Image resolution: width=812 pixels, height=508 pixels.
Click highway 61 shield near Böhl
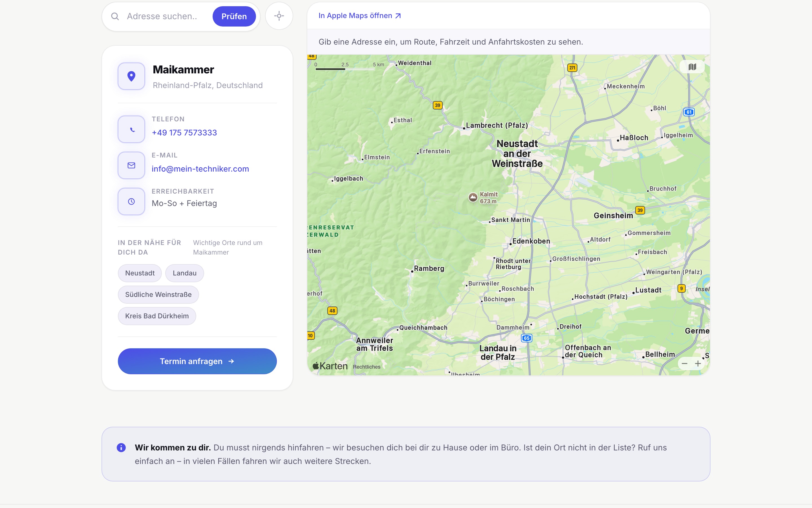[689, 112]
